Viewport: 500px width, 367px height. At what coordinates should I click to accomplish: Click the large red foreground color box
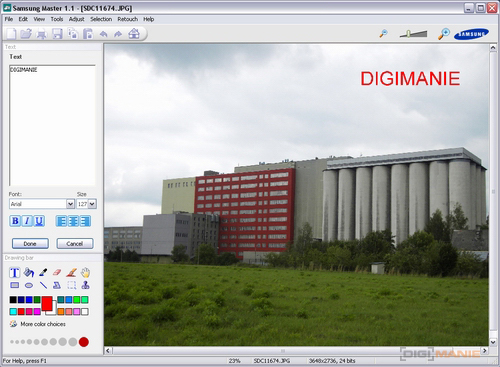(47, 303)
